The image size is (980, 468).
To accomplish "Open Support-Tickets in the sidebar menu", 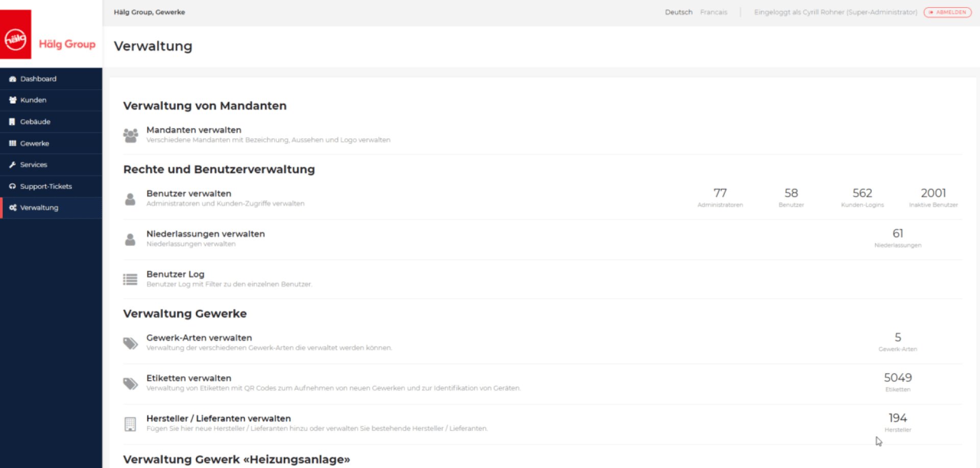I will point(51,186).
